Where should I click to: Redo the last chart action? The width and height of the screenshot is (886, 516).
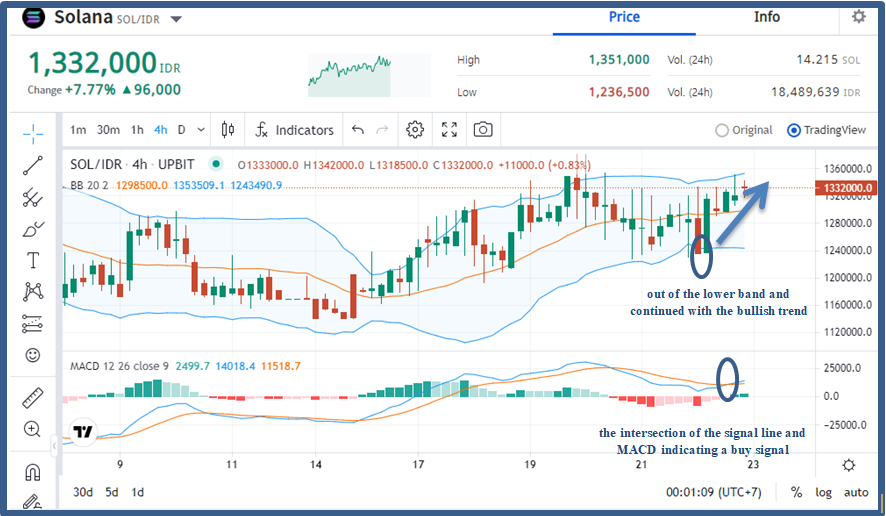(383, 130)
